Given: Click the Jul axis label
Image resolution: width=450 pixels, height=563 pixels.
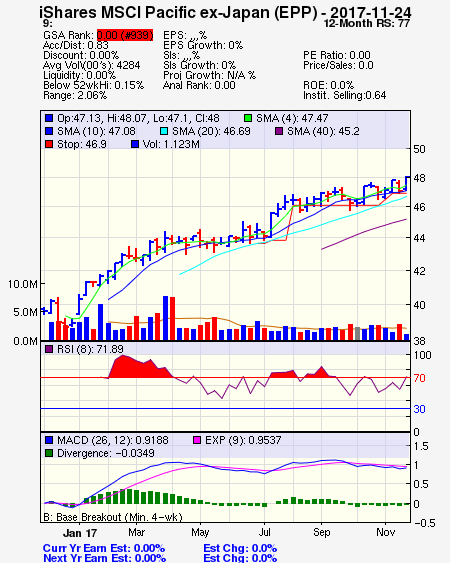Looking at the screenshot, I should pos(264,532).
